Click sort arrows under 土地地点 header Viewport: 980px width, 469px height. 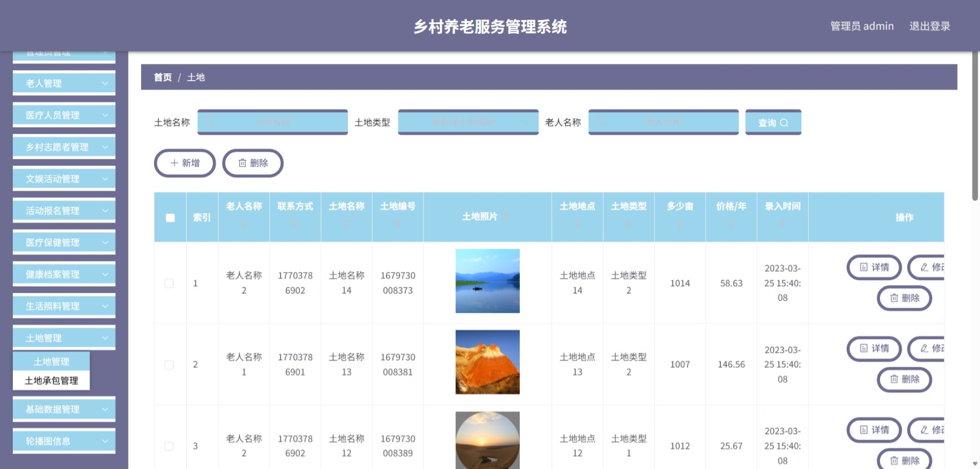click(577, 223)
